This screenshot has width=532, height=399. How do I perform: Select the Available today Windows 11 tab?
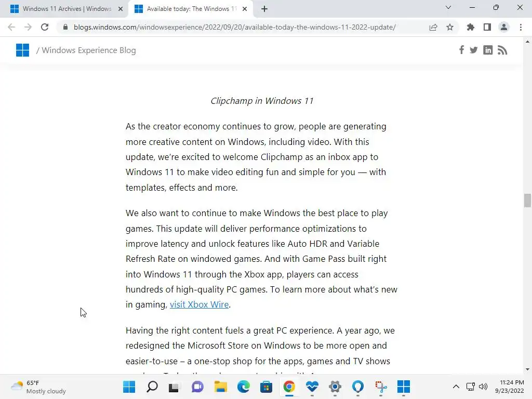tap(190, 9)
